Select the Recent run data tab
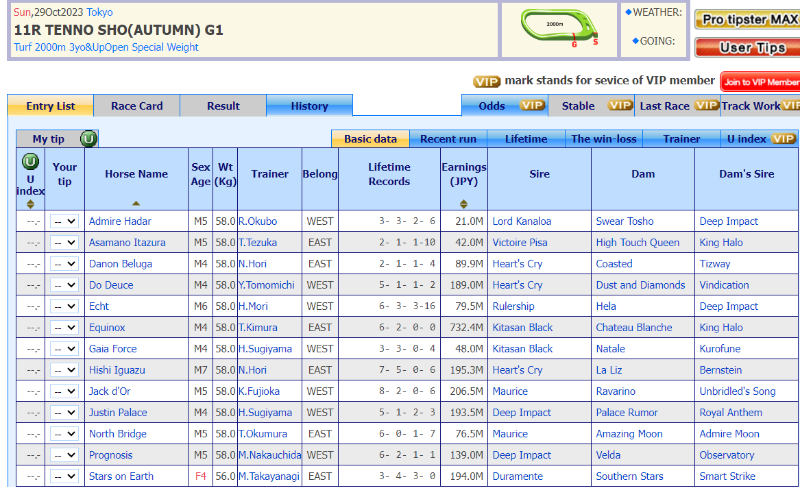Viewport: 800px width, 487px height. click(447, 139)
